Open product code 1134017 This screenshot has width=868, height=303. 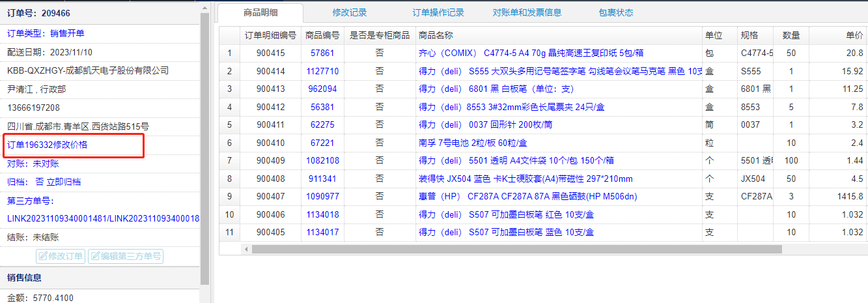322,232
